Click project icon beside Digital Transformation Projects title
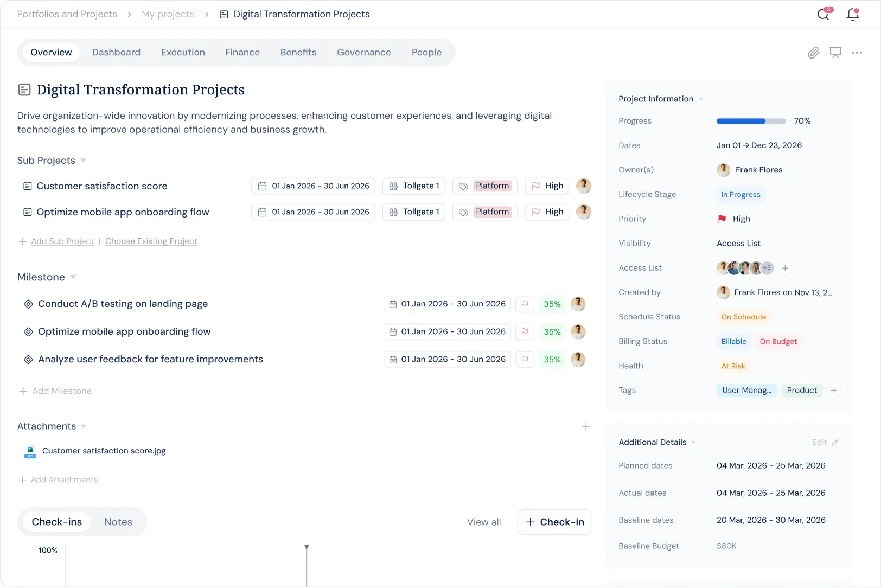 coord(24,90)
